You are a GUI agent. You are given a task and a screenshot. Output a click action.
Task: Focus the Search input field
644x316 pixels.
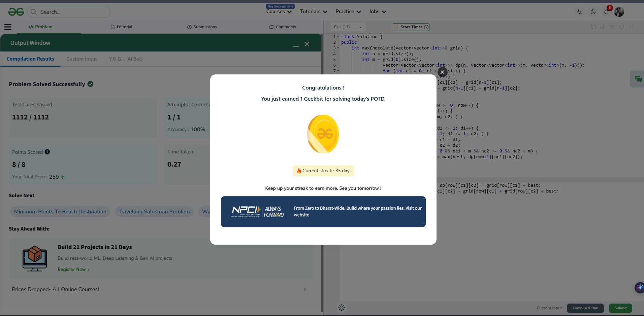pos(69,12)
